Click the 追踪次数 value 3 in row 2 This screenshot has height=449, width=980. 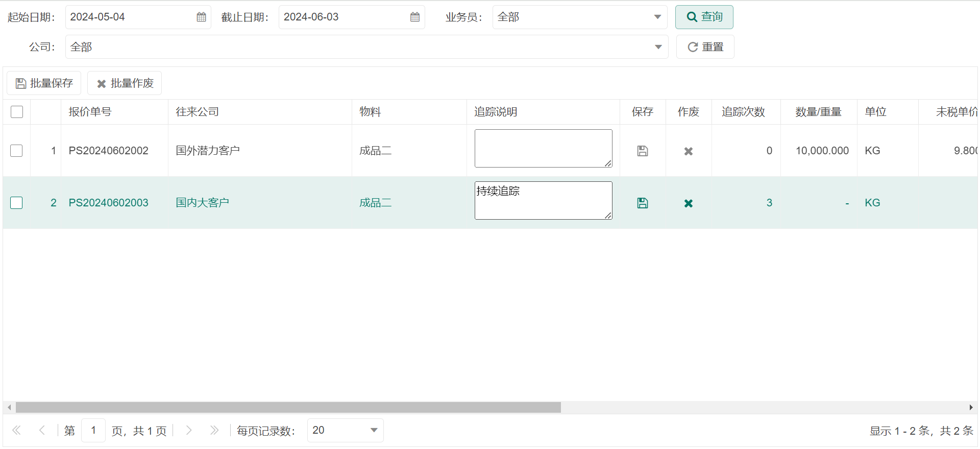pyautogui.click(x=769, y=203)
